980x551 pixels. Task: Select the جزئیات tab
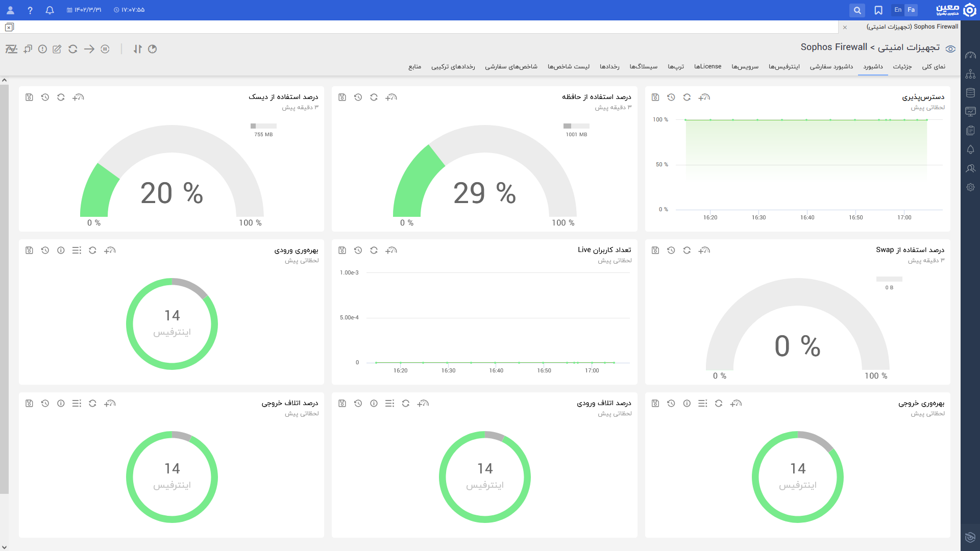(902, 67)
